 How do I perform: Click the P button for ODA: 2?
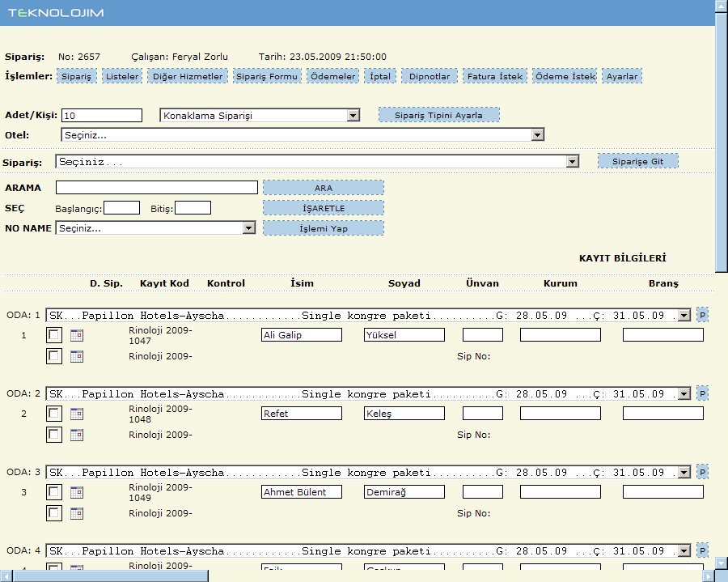(x=702, y=394)
